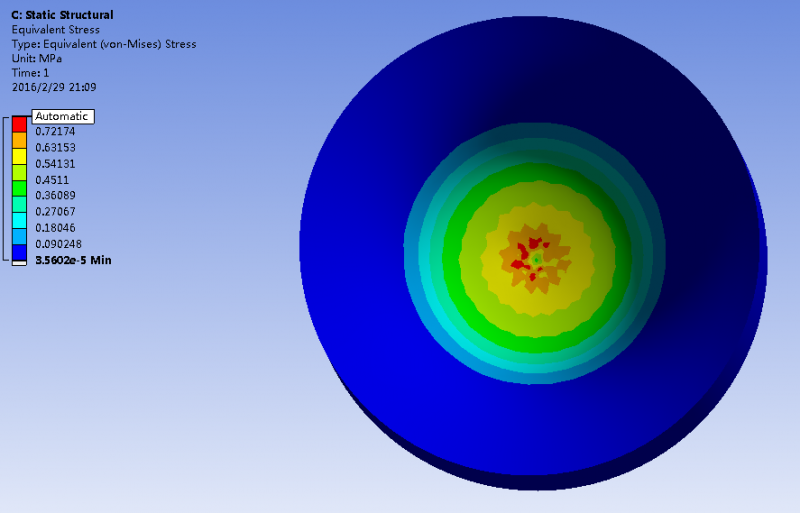Select the bright cyan legend band
The image size is (800, 513).
(x=19, y=221)
